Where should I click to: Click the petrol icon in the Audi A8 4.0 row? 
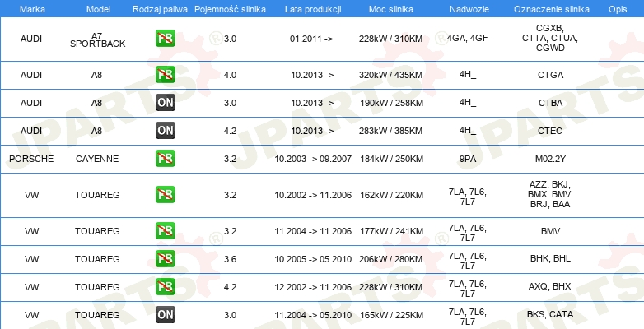click(x=165, y=75)
